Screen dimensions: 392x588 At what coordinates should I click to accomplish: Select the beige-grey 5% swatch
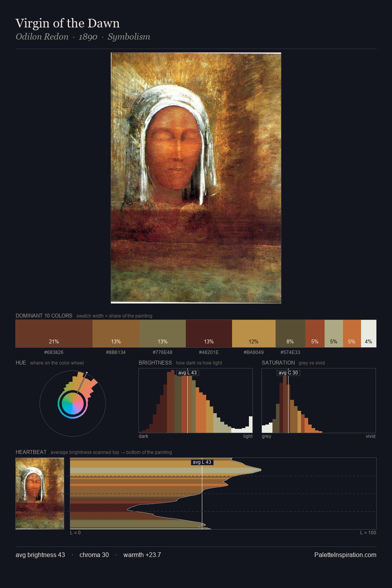click(334, 334)
